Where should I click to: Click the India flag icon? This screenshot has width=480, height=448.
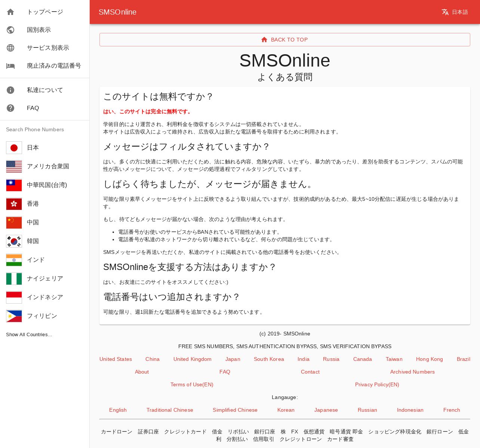pyautogui.click(x=14, y=260)
